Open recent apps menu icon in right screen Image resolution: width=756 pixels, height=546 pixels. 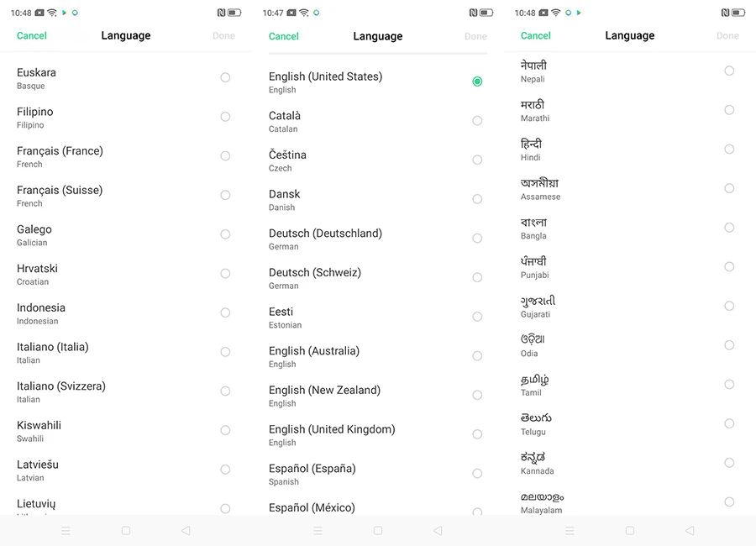tap(570, 531)
